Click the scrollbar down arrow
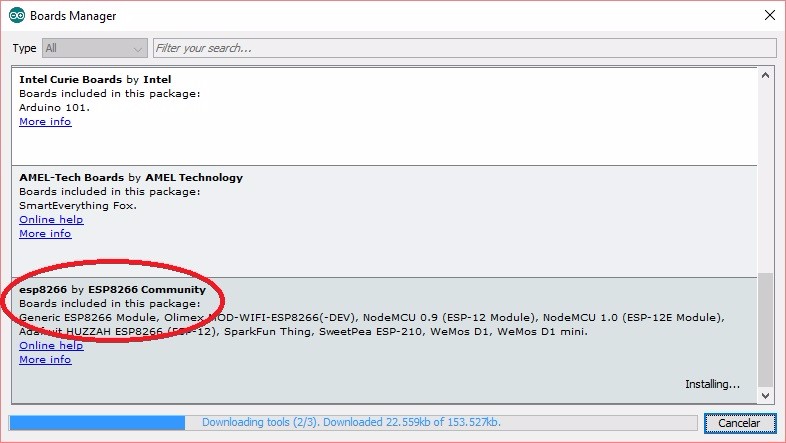Viewport: 786px width, 443px height. 765,395
